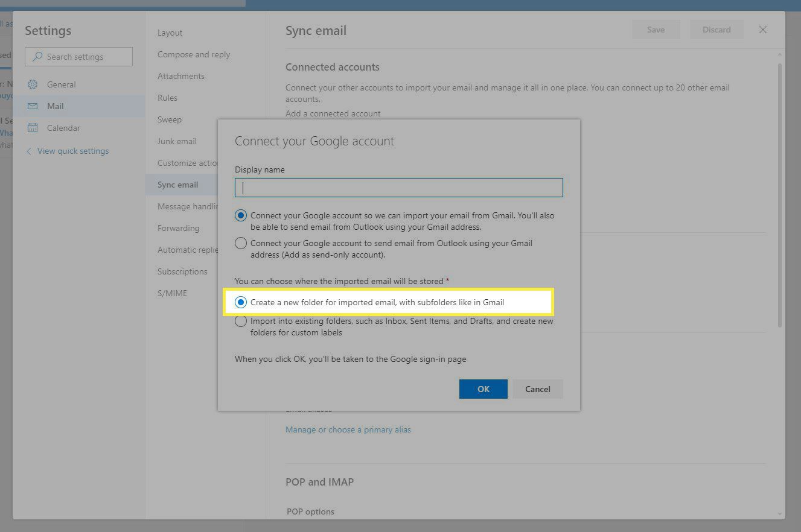Click the Discard button

(x=716, y=30)
